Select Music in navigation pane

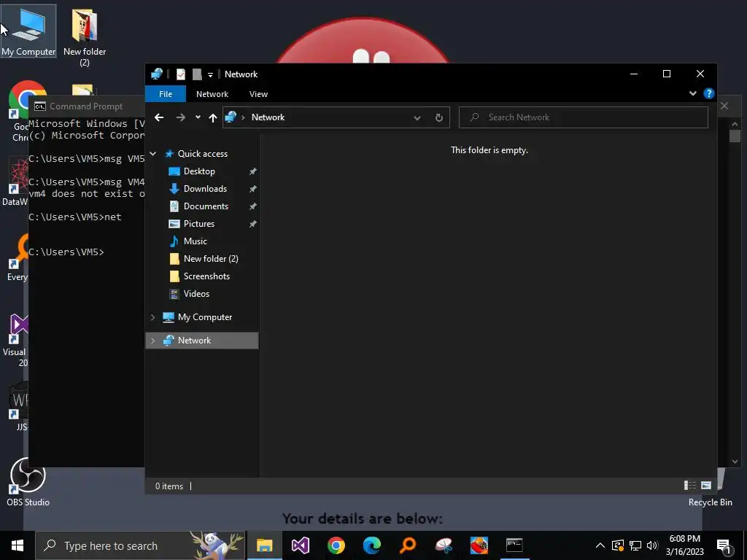pyautogui.click(x=196, y=241)
